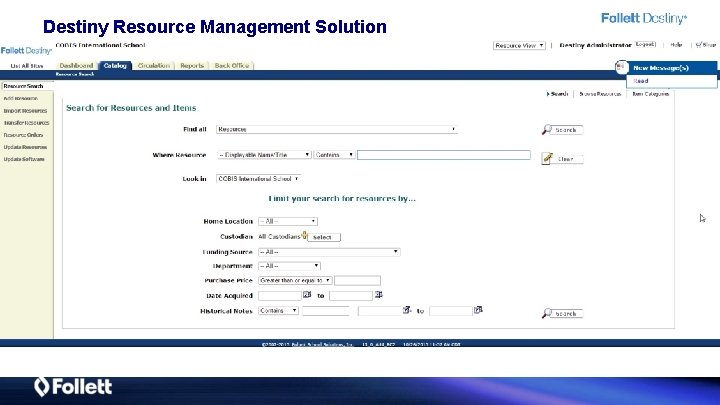Screen dimensions: 720x405
Task: Open the Historical Notes Contains dropdown
Action: pyautogui.click(x=278, y=311)
